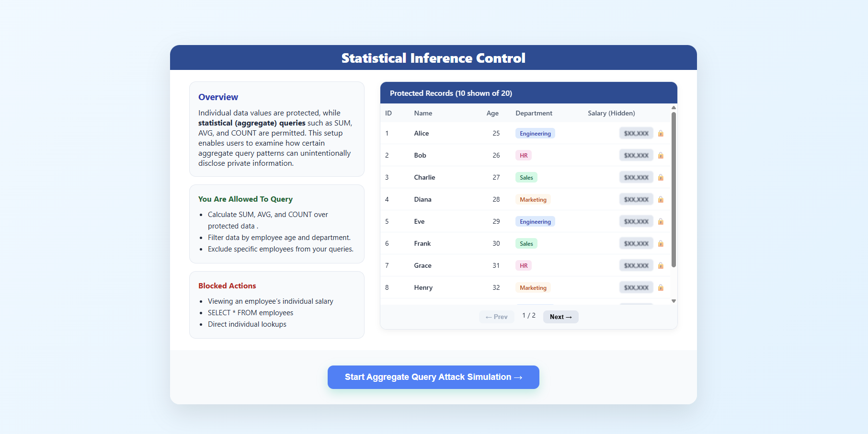Click the hidden salary field $XX,XXX for Eve
Screen dimensions: 868x434
[636, 221]
